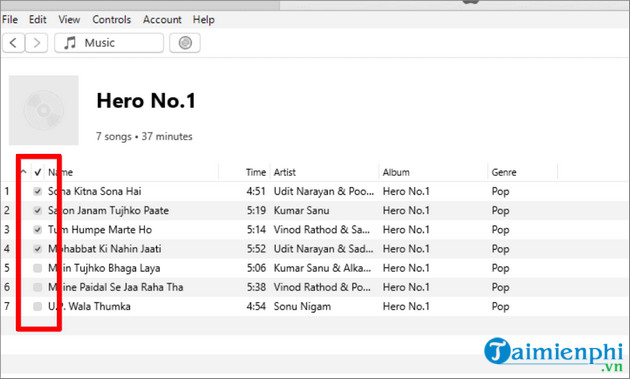Click the Pop genre of track 7
The image size is (630, 379).
500,306
